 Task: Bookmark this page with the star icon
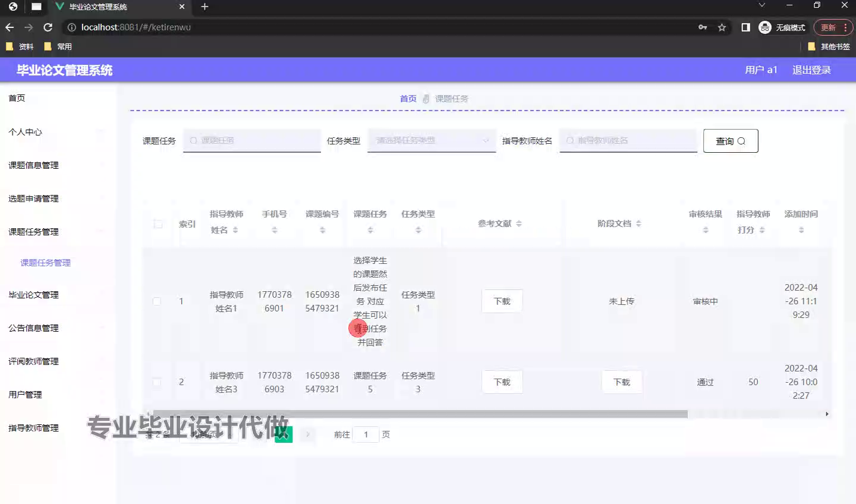click(x=722, y=27)
